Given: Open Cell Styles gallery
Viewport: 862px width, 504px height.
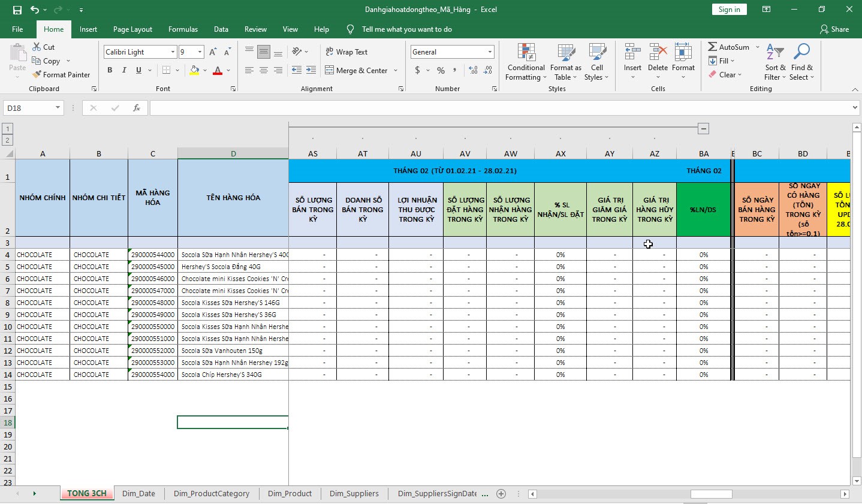Looking at the screenshot, I should coord(596,62).
